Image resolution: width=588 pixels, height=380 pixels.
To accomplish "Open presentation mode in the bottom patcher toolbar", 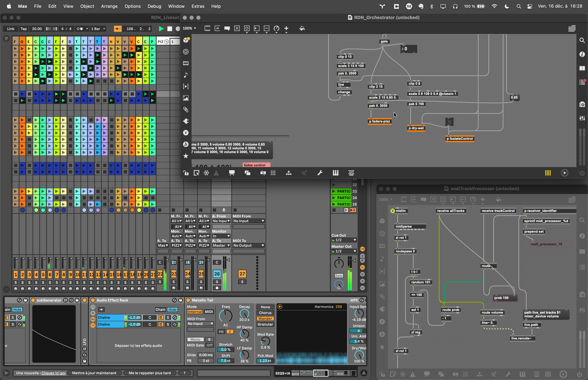I will [232, 173].
